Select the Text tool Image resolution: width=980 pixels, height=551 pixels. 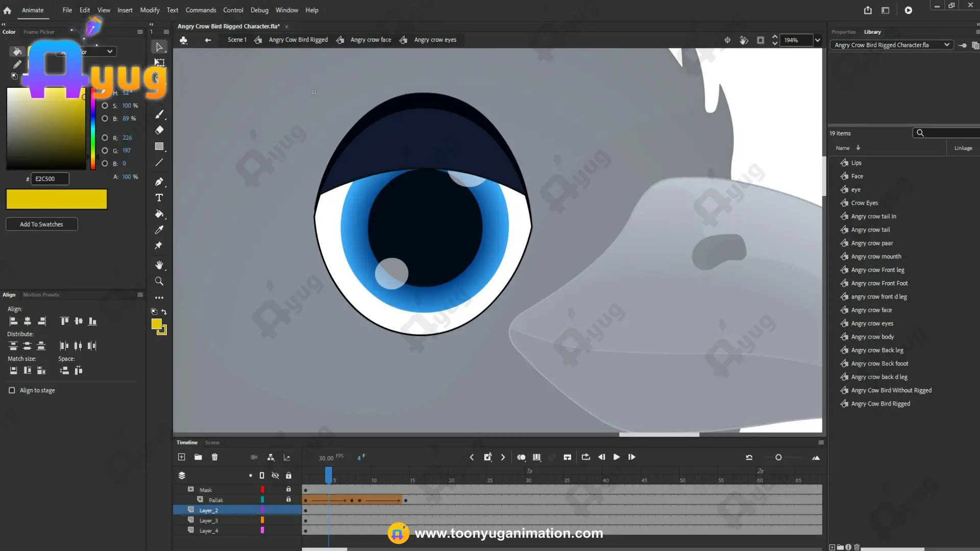[x=159, y=198]
